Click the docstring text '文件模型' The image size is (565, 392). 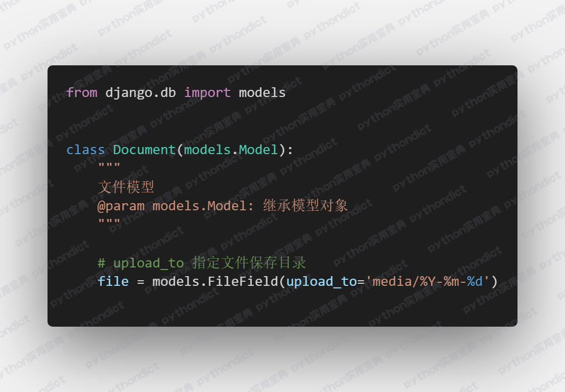[126, 187]
